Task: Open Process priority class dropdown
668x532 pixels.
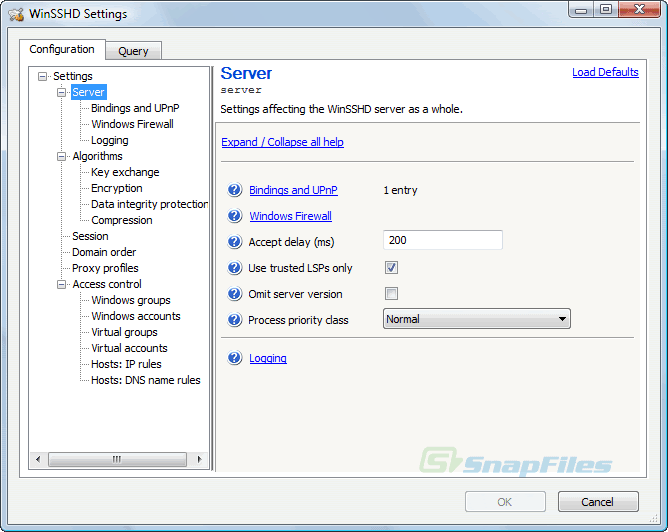Action: (476, 319)
